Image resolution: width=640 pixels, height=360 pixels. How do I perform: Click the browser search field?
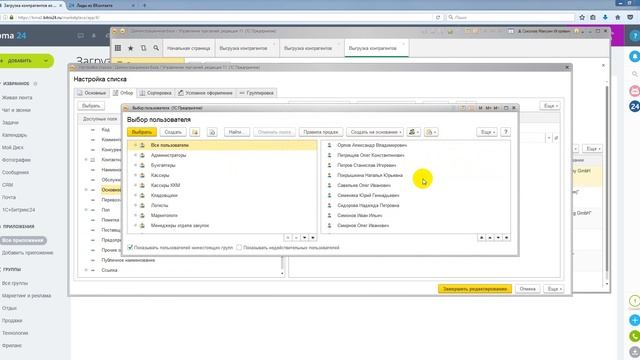510,18
